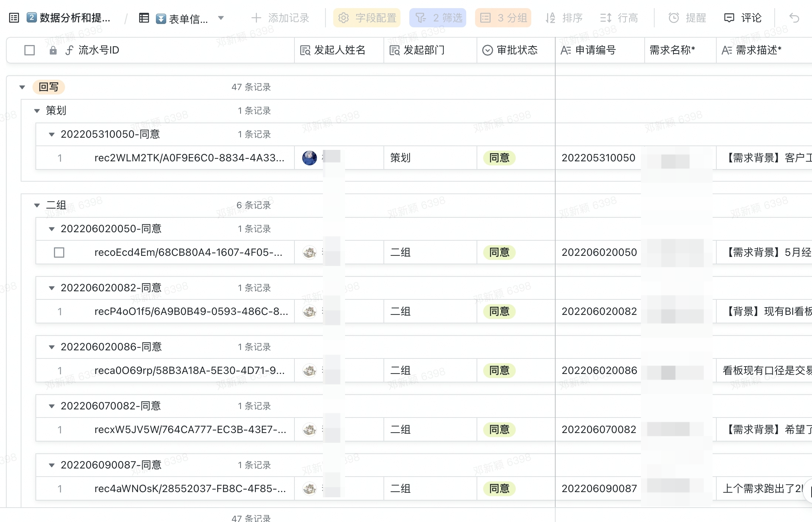The height and width of the screenshot is (522, 812).
Task: Select application number 202206070082 cell
Action: coord(600,430)
